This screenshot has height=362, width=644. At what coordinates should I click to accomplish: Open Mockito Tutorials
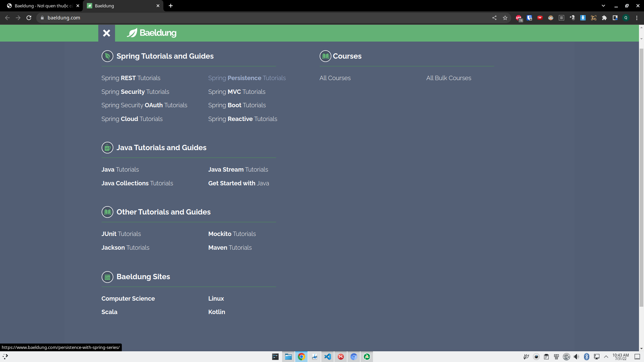click(232, 234)
